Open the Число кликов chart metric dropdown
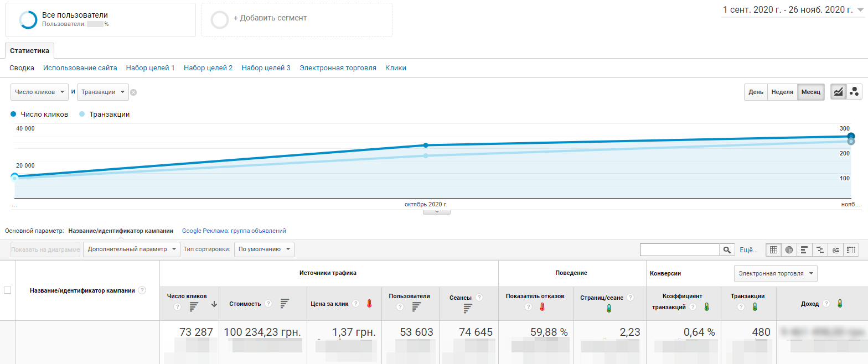 click(x=40, y=92)
